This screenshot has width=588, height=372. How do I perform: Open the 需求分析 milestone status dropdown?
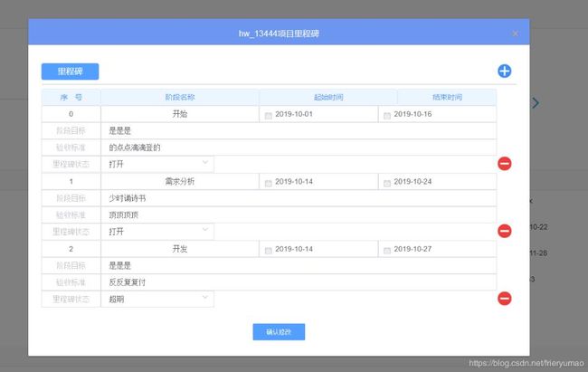click(x=157, y=231)
